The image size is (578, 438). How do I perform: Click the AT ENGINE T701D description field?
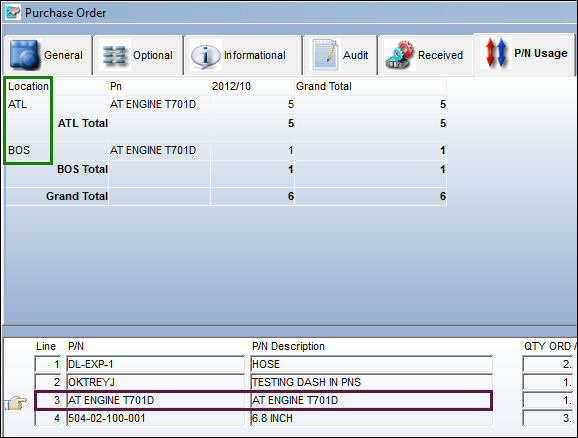371,400
